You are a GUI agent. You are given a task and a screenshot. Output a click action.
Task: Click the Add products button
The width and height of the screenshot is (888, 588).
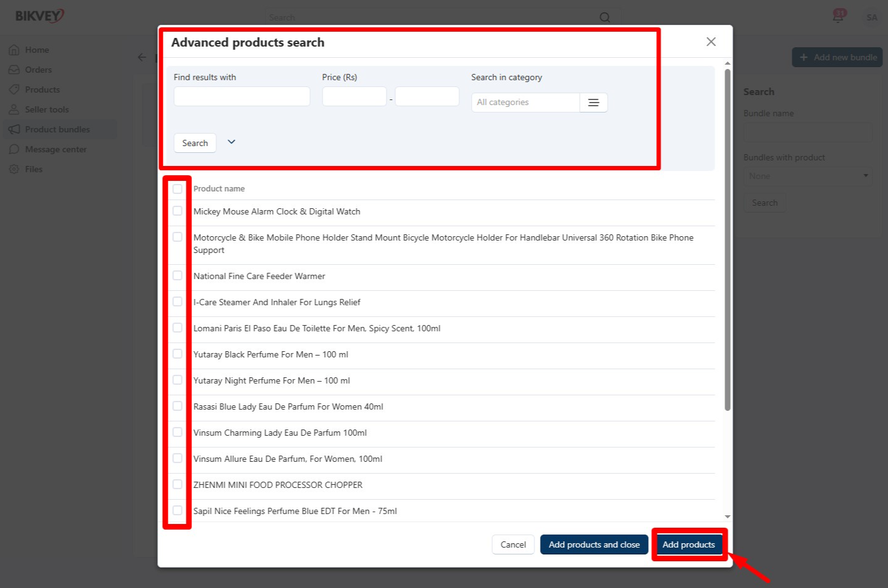click(689, 544)
